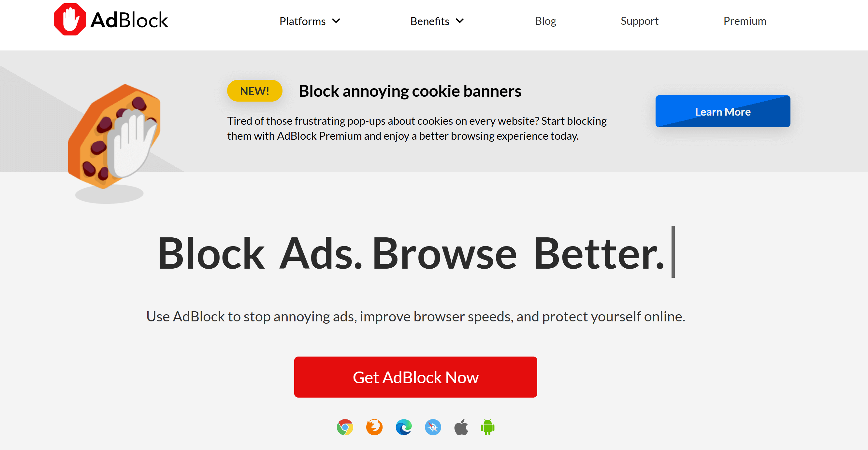
Task: Open the Platforms menu label
Action: pos(302,21)
